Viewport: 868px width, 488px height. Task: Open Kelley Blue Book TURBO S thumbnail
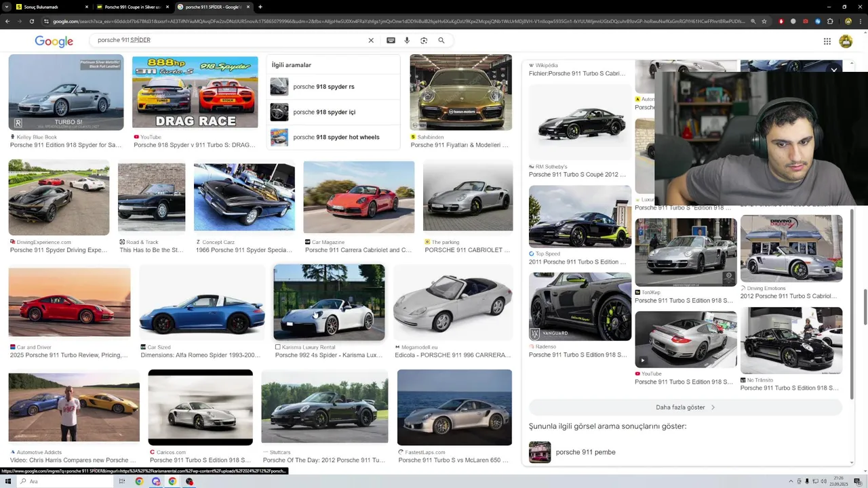pyautogui.click(x=66, y=92)
